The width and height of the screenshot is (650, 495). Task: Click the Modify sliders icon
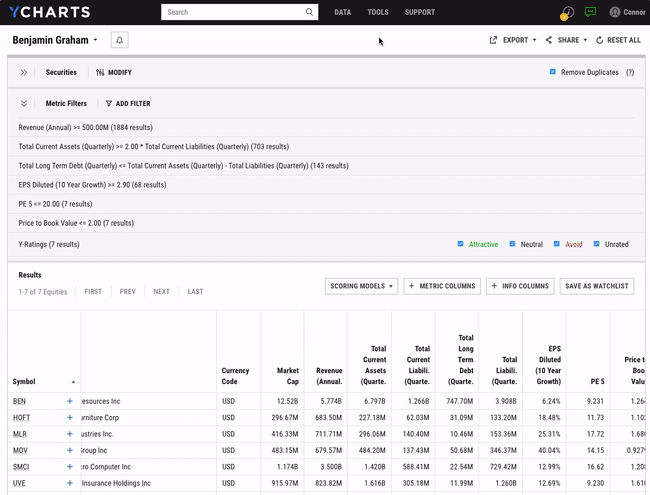[100, 73]
